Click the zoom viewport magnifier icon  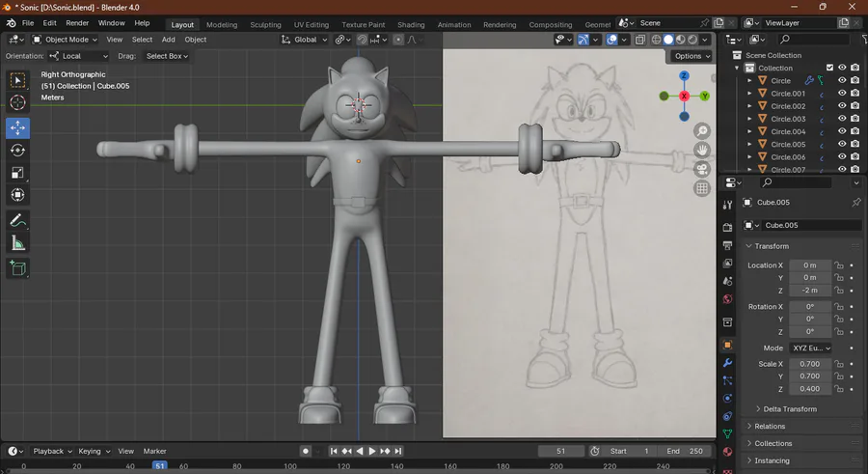point(702,131)
